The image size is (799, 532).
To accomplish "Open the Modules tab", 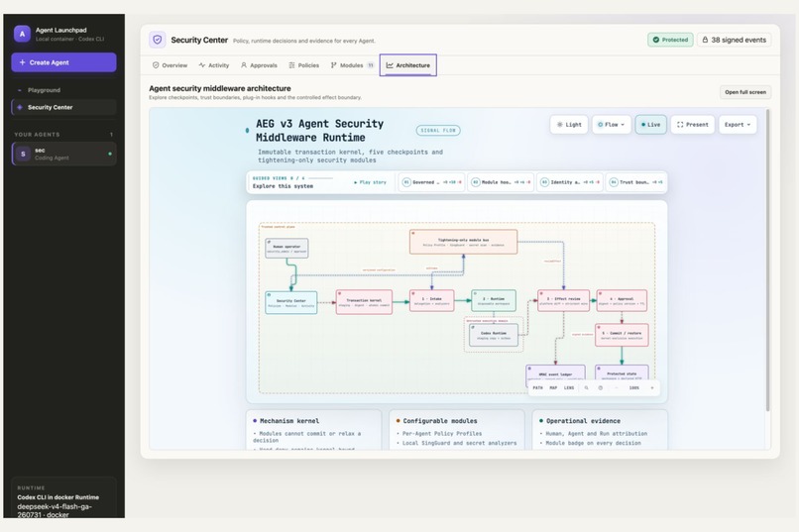I will click(352, 65).
